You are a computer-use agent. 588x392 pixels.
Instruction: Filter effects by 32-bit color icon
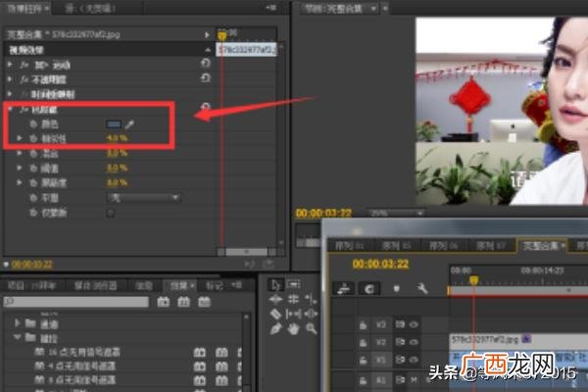coord(183,302)
